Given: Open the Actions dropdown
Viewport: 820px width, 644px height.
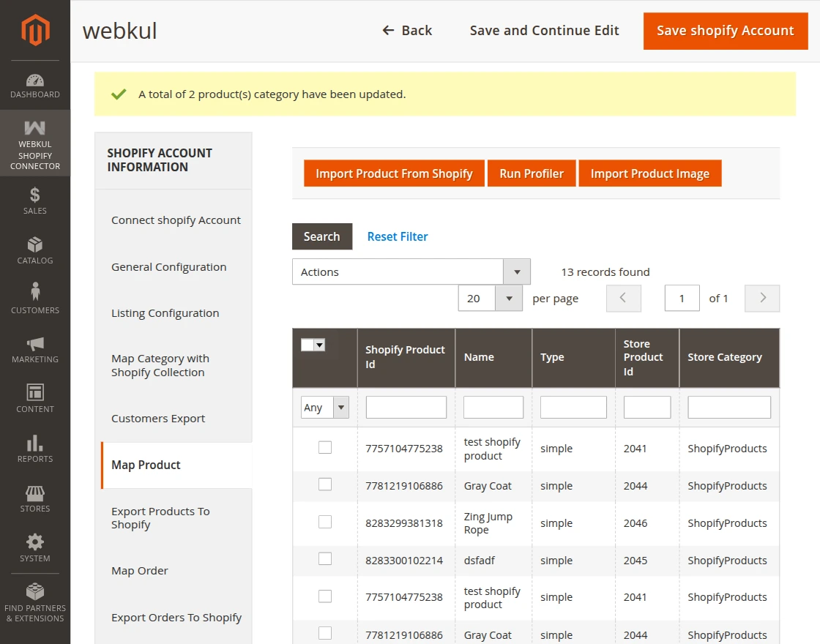Looking at the screenshot, I should (411, 272).
